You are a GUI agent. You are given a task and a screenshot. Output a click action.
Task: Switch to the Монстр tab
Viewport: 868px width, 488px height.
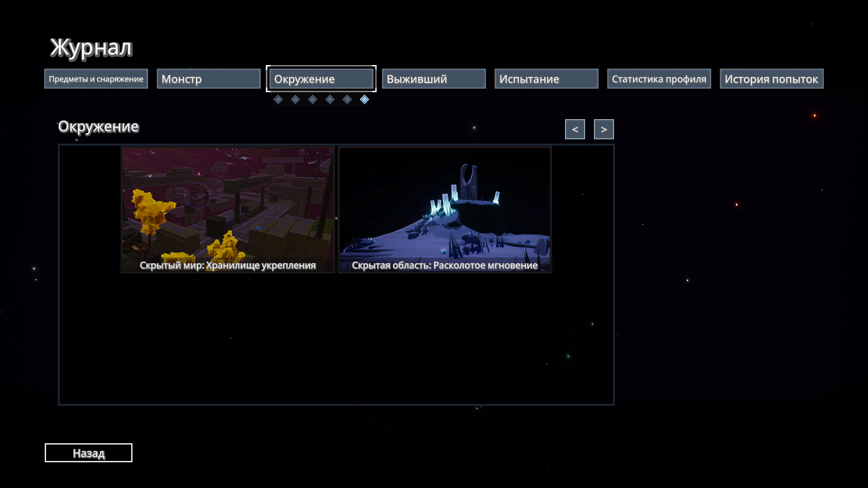click(x=208, y=79)
